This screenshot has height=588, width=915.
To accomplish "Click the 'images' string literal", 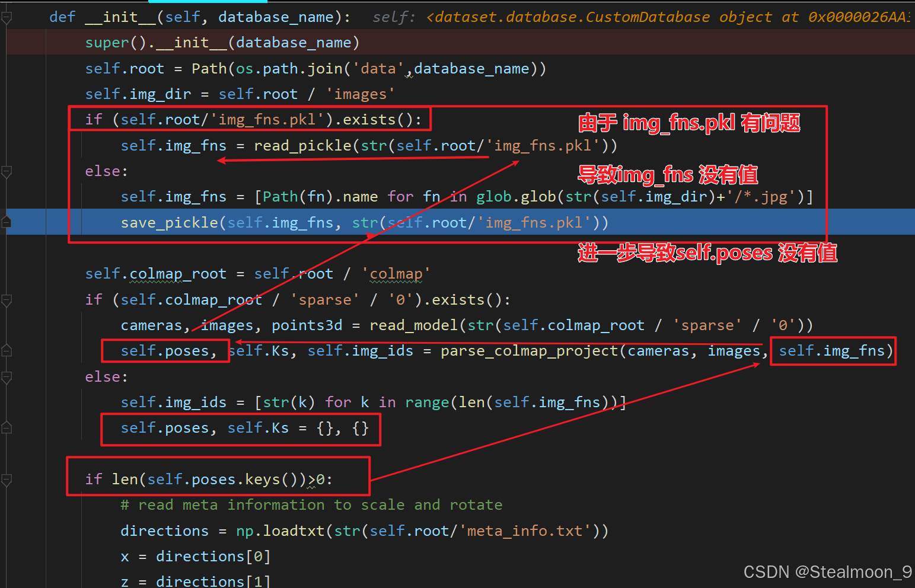I will pos(361,94).
